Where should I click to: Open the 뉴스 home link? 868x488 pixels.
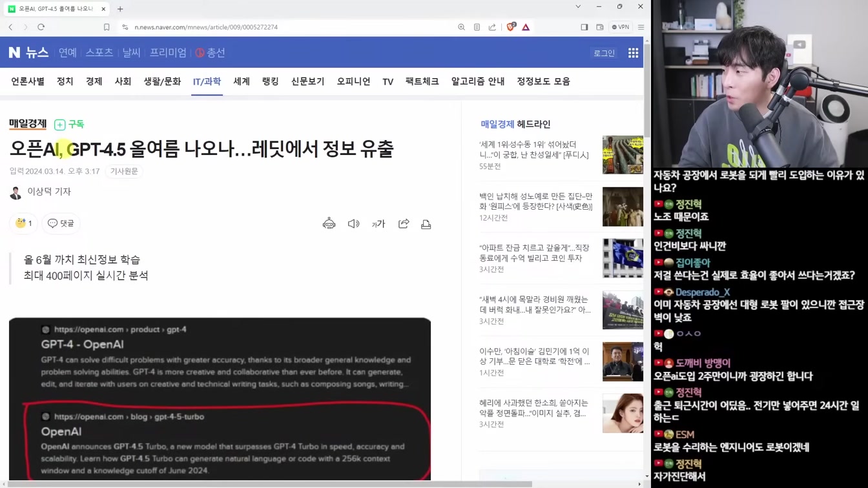pos(37,52)
